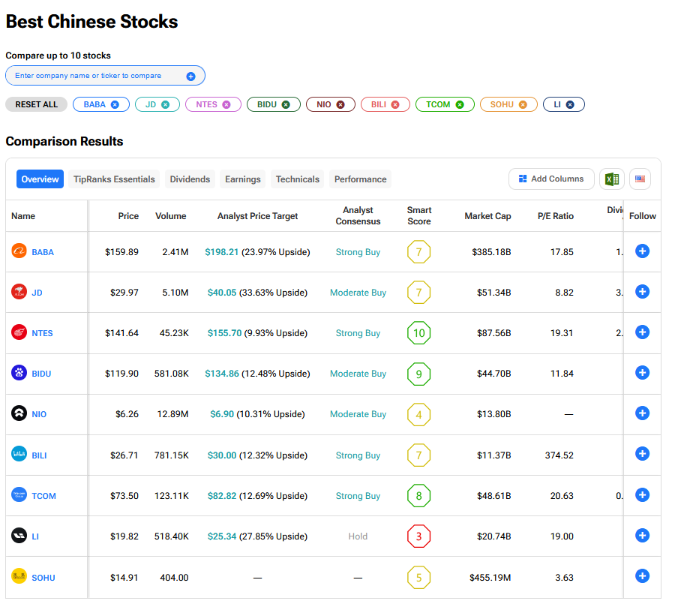Remove NIO from the comparison chips

[x=340, y=105]
